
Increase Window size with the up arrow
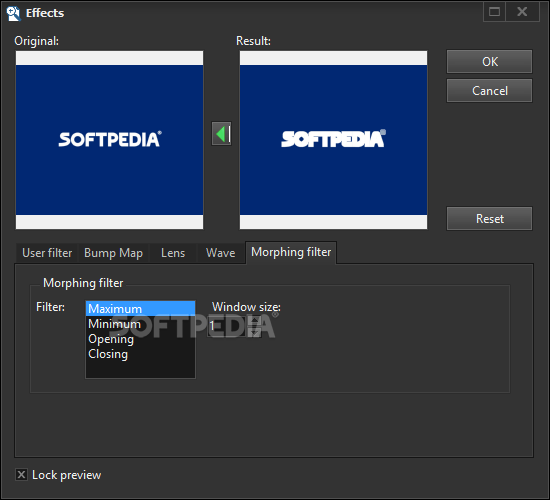pyautogui.click(x=255, y=321)
